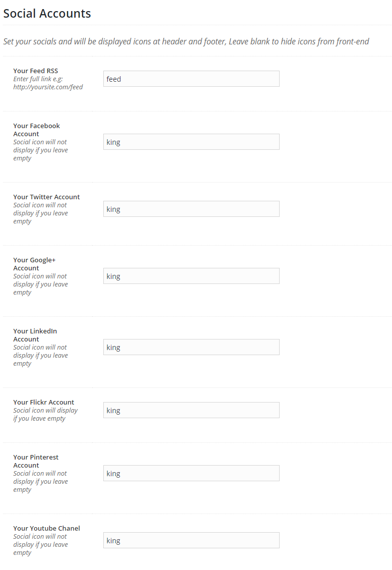
Task: Click the Feed RSS input field
Action: pos(191,79)
